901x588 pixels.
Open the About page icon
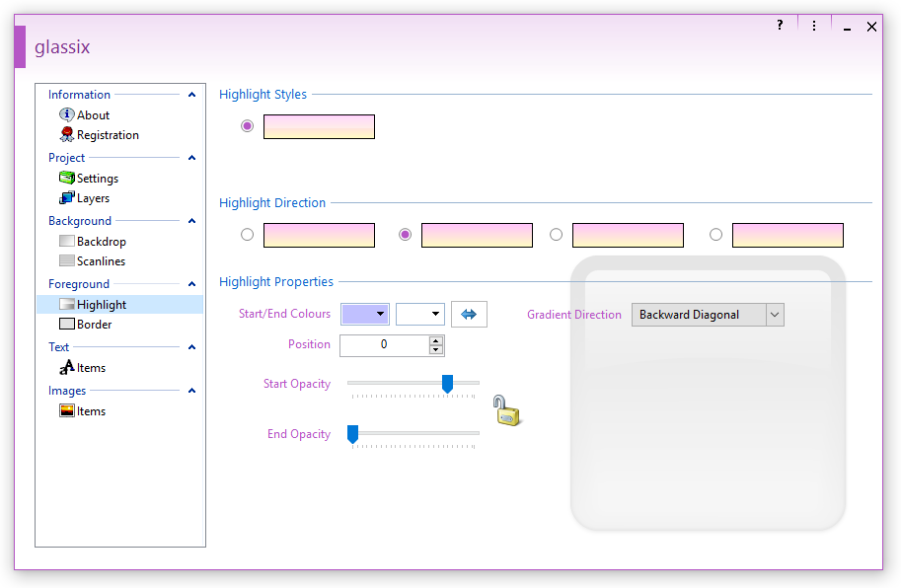67,115
